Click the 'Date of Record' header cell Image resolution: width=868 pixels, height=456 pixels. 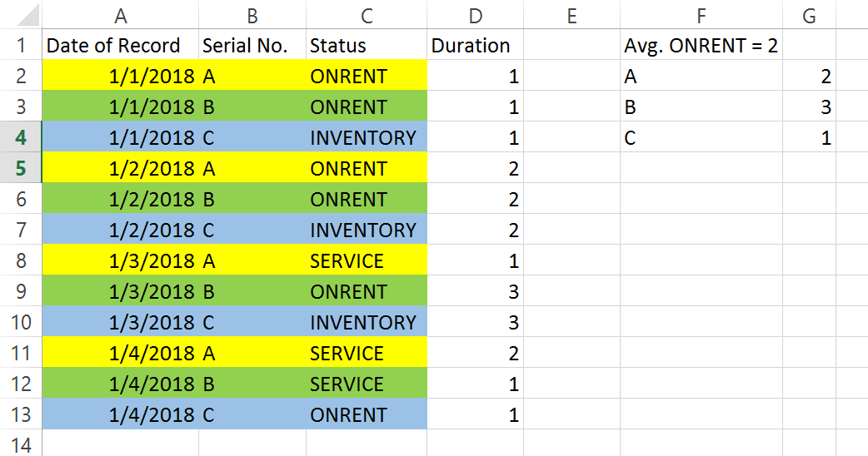click(x=120, y=45)
